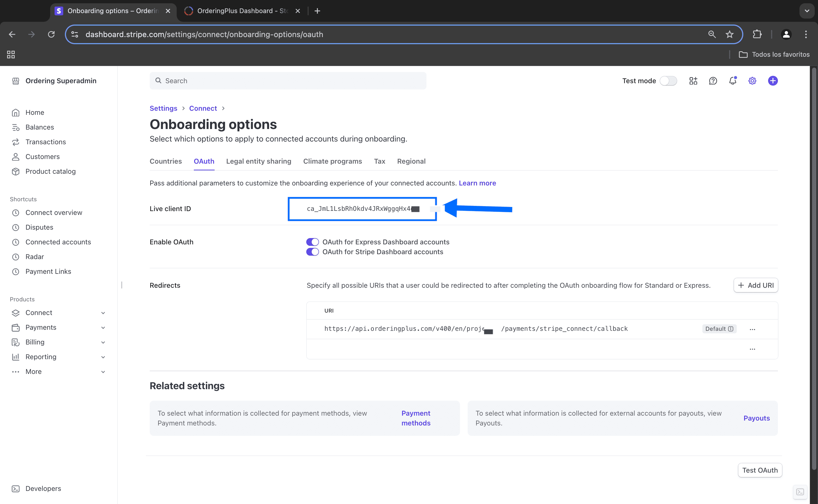Open options menu for the callback URI row
This screenshot has width=818, height=504.
pos(752,329)
